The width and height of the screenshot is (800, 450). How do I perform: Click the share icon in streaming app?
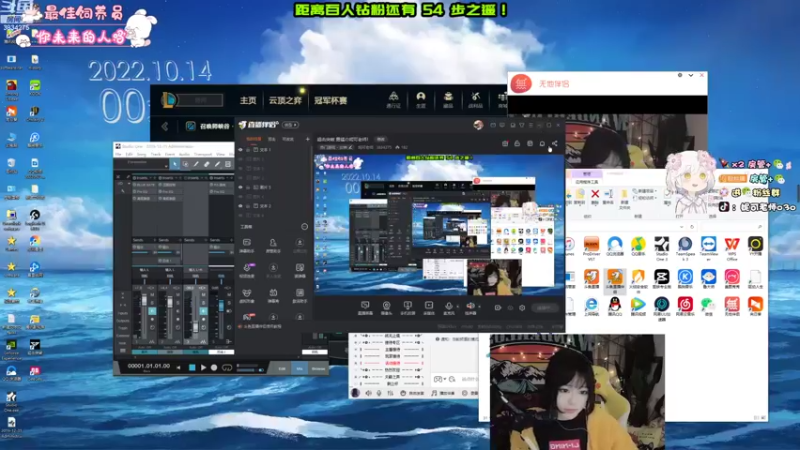555,143
